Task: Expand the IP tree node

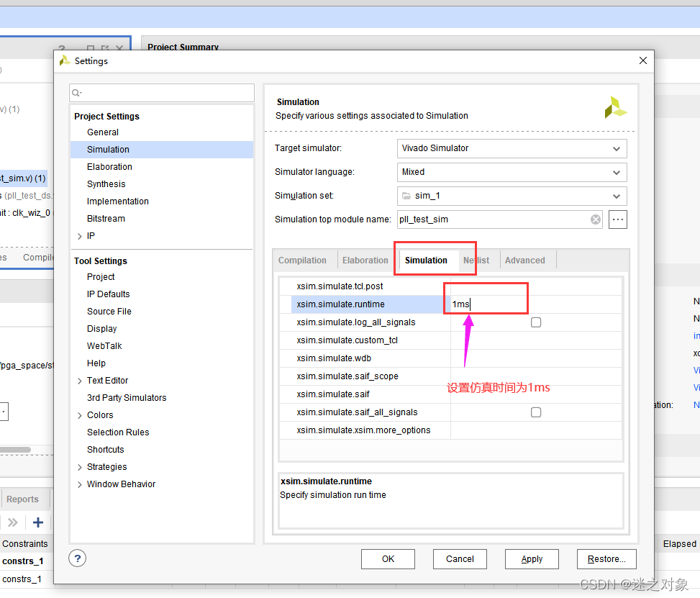Action: pyautogui.click(x=79, y=236)
